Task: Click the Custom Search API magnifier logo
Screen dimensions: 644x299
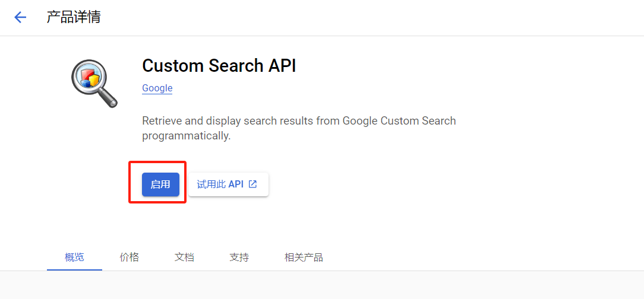Action: (94, 84)
